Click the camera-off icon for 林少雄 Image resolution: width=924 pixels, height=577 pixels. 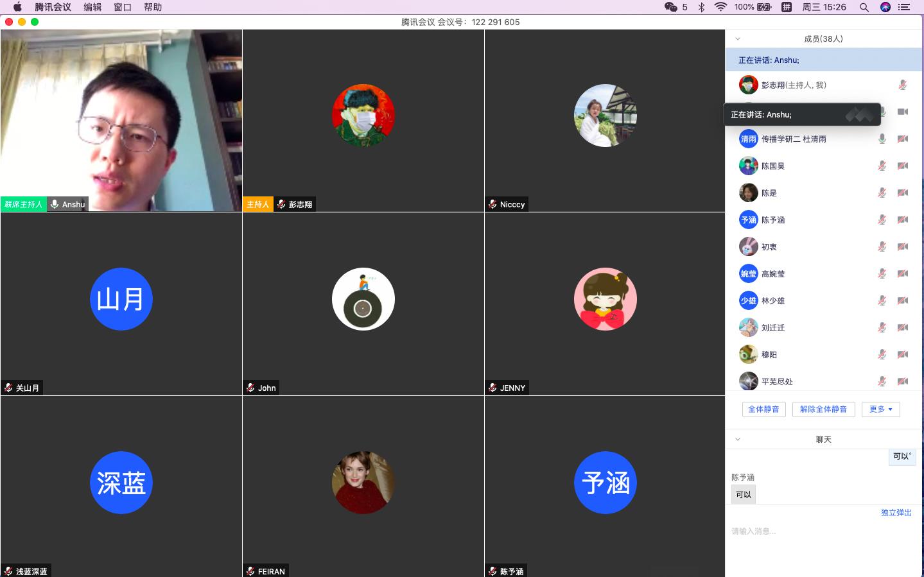click(x=902, y=300)
